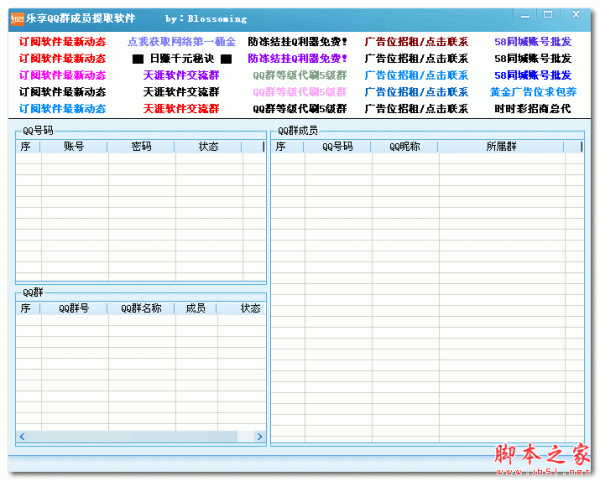Close the 乐享QQ群成员提取软件 window
The height and width of the screenshot is (481, 600).
pos(576,15)
